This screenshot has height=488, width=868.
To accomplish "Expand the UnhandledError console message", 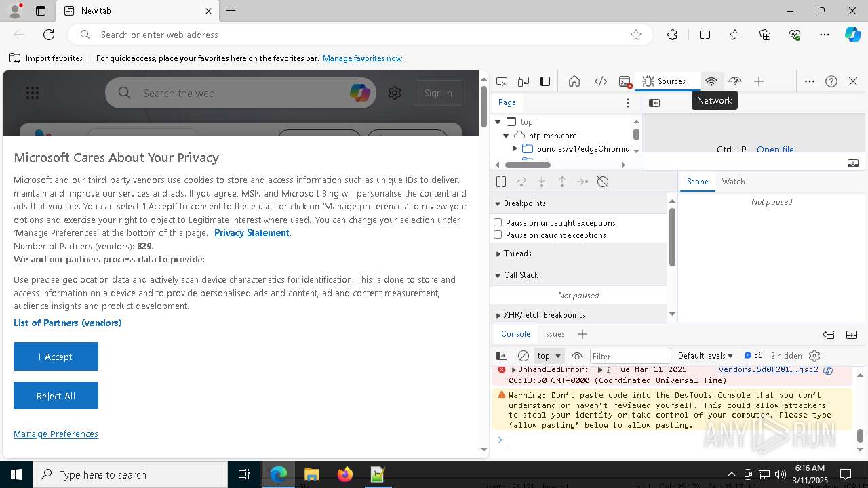I will click(x=513, y=370).
